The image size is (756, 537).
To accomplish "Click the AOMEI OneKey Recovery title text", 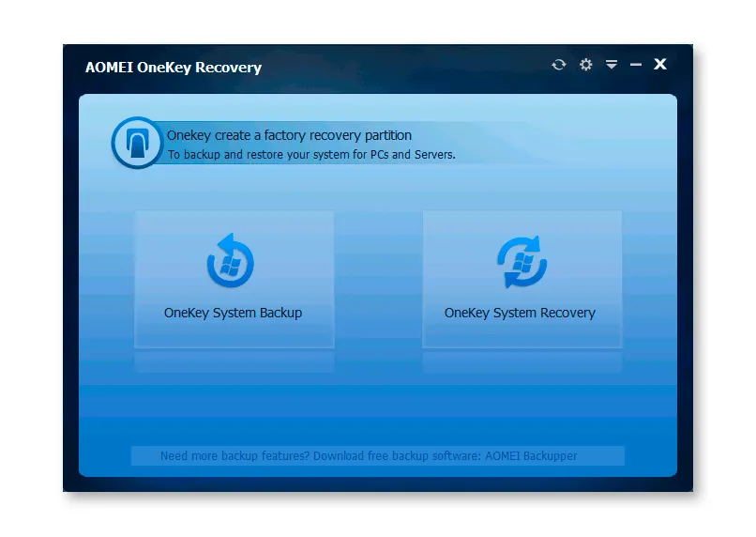I will (x=174, y=67).
